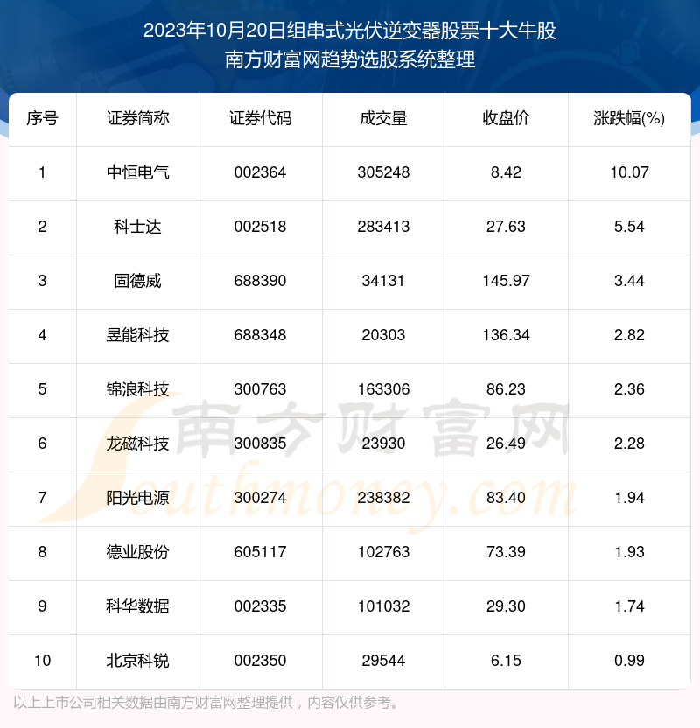This screenshot has width=700, height=728.
Task: Select stock name 固德威
Action: point(138,281)
